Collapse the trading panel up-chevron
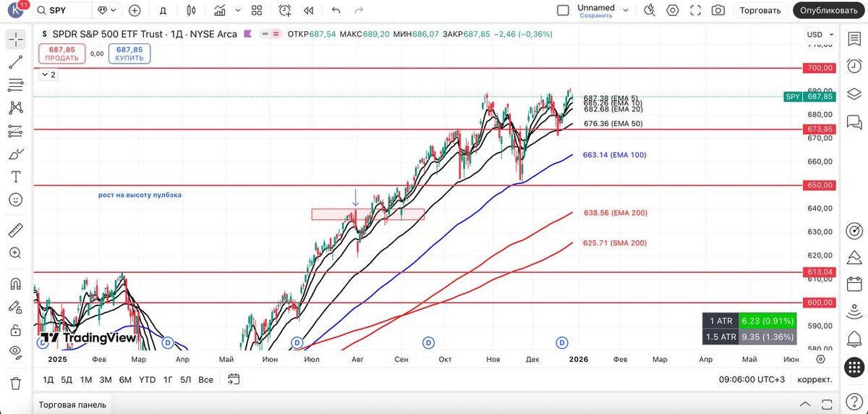This screenshot has height=414, width=868. point(805,404)
